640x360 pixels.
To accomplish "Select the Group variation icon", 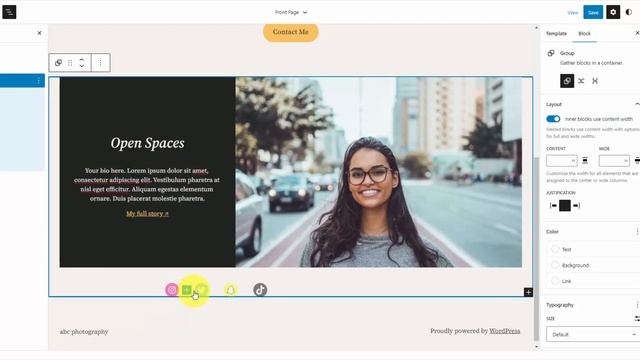I will [567, 81].
